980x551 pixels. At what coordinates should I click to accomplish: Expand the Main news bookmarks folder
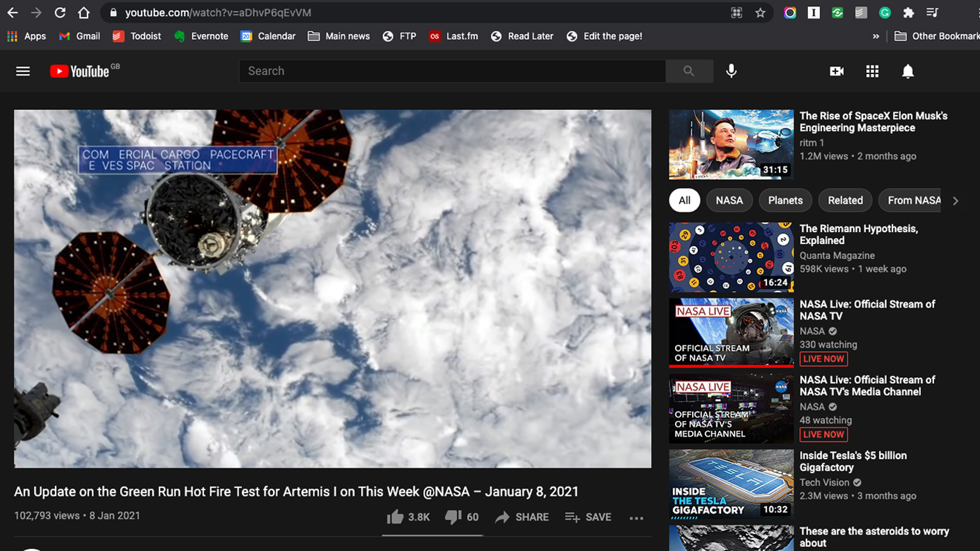tap(339, 36)
